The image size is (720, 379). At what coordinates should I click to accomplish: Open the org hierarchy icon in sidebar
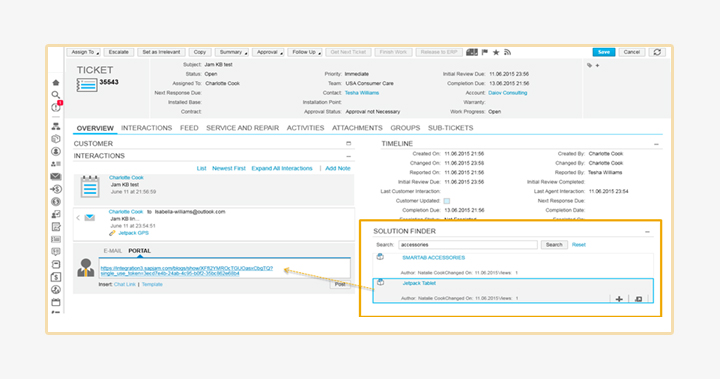[x=56, y=126]
